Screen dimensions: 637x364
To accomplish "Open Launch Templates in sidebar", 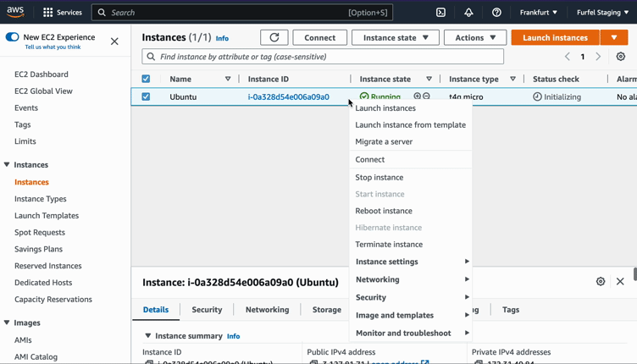I will (47, 216).
